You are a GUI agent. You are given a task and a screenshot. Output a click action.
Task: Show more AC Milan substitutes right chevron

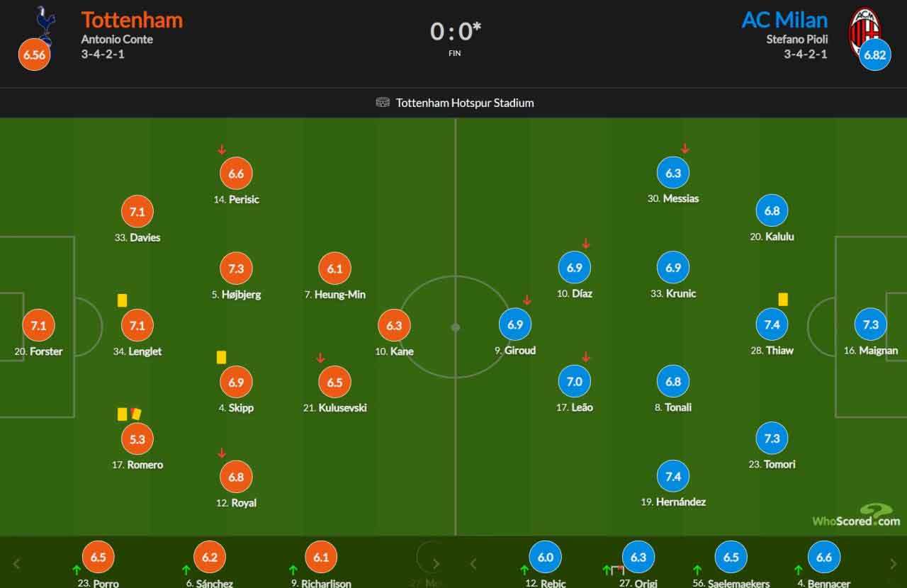tap(893, 564)
